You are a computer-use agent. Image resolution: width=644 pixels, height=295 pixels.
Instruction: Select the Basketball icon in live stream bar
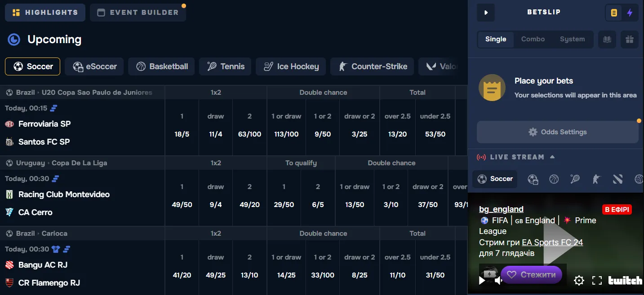[x=554, y=179]
